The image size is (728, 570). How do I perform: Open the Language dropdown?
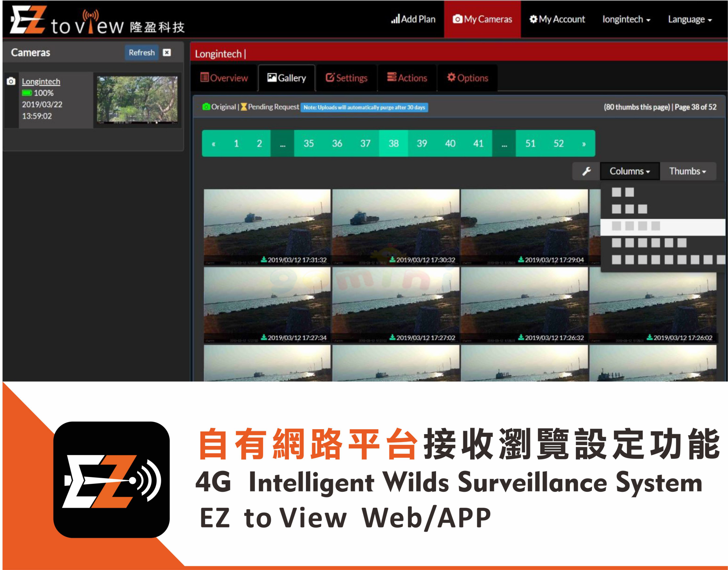[690, 19]
